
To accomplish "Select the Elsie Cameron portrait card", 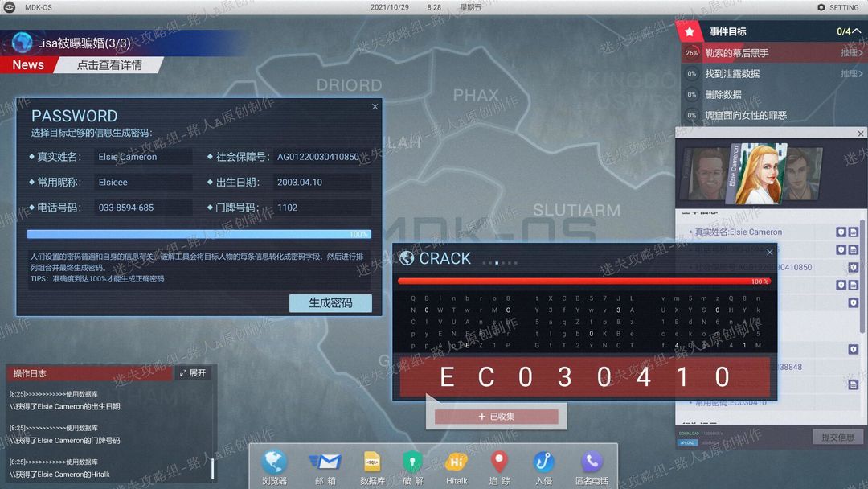I will coord(755,174).
